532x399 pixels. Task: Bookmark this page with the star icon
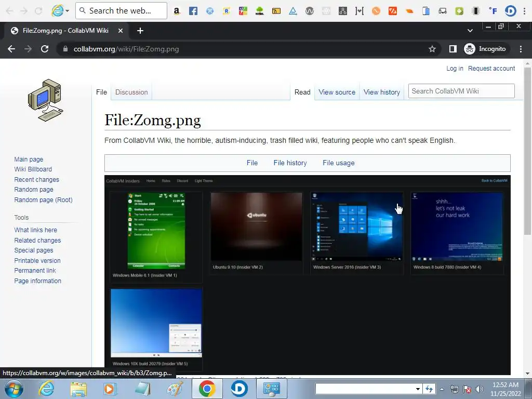(432, 49)
